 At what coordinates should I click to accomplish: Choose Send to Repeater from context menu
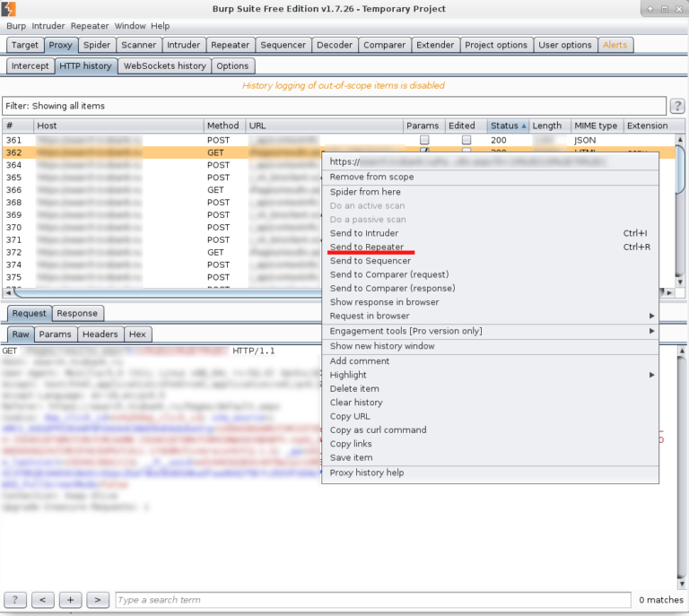coord(367,247)
